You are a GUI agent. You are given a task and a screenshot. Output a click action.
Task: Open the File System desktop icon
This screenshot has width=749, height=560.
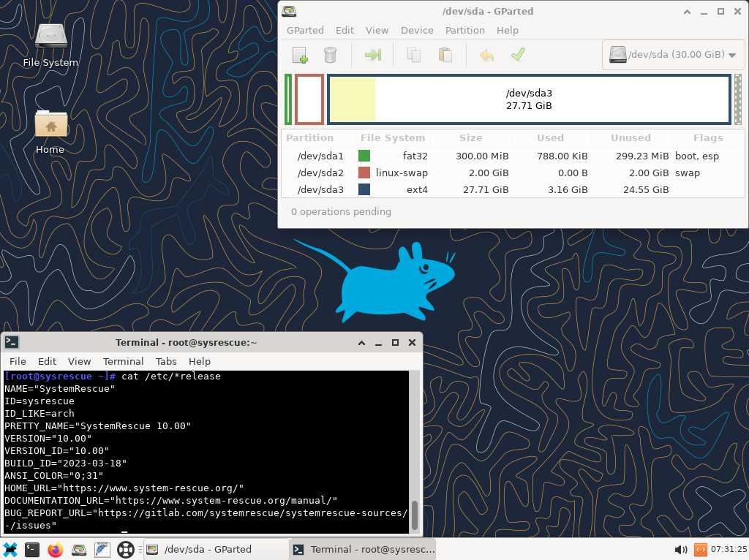[50, 45]
